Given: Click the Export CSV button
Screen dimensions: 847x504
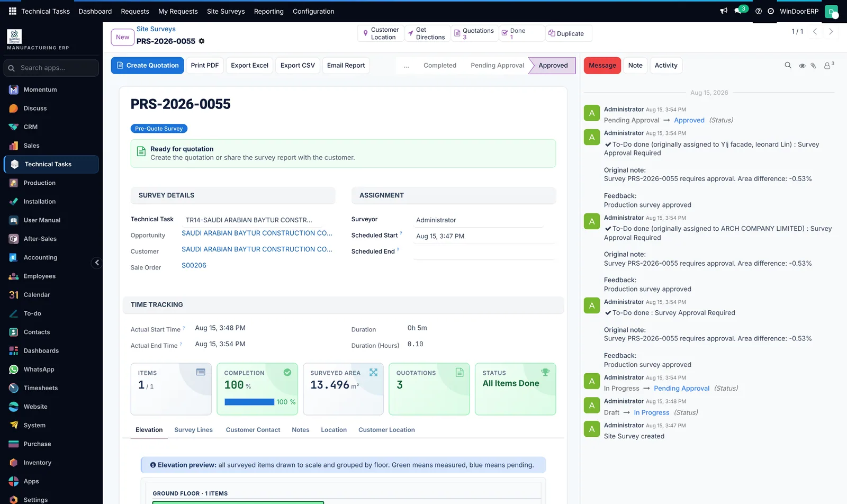Looking at the screenshot, I should click(x=298, y=66).
